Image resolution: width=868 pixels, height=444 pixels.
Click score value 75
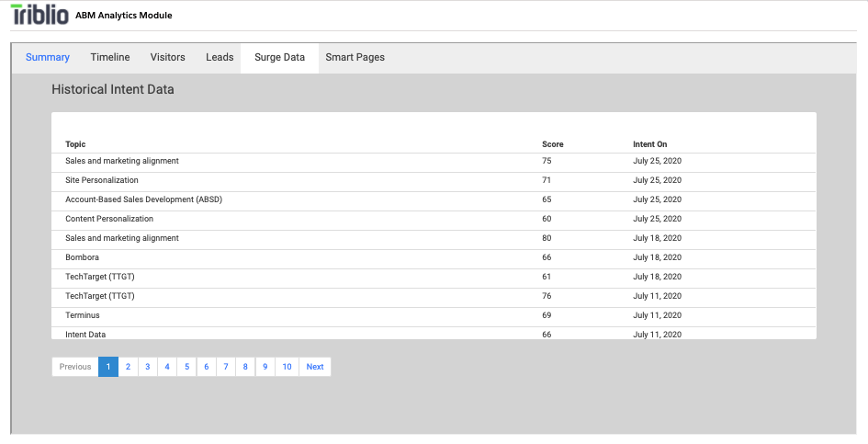point(547,161)
